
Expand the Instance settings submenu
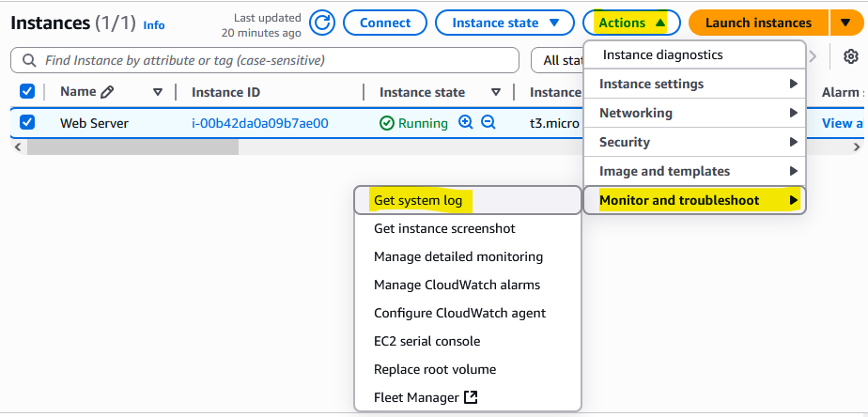tap(695, 85)
